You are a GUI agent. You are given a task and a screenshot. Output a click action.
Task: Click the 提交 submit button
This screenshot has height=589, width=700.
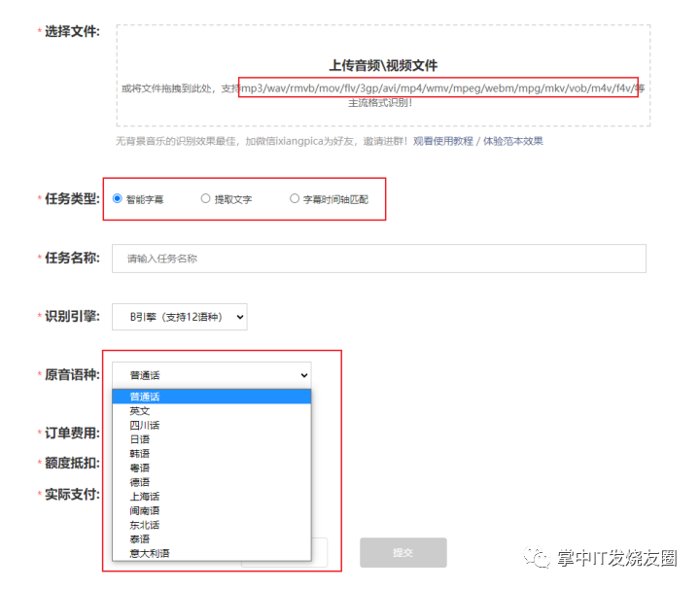click(403, 553)
